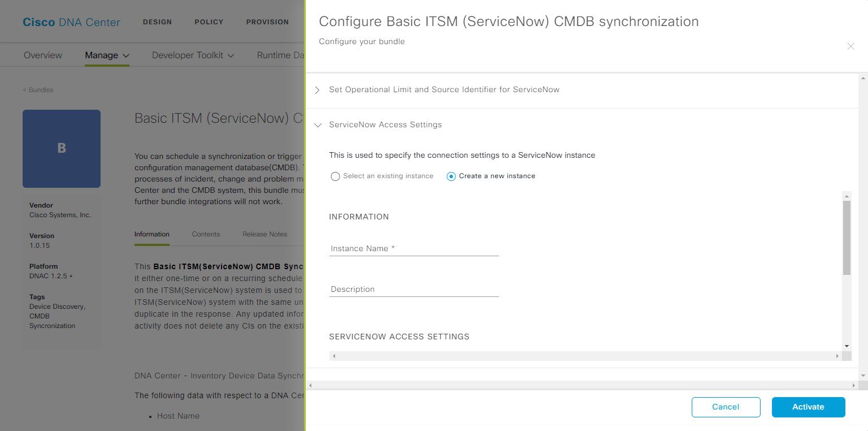Screen dimensions: 868x431
Task: Click ServiceNow Access Settings section title
Action: (385, 125)
